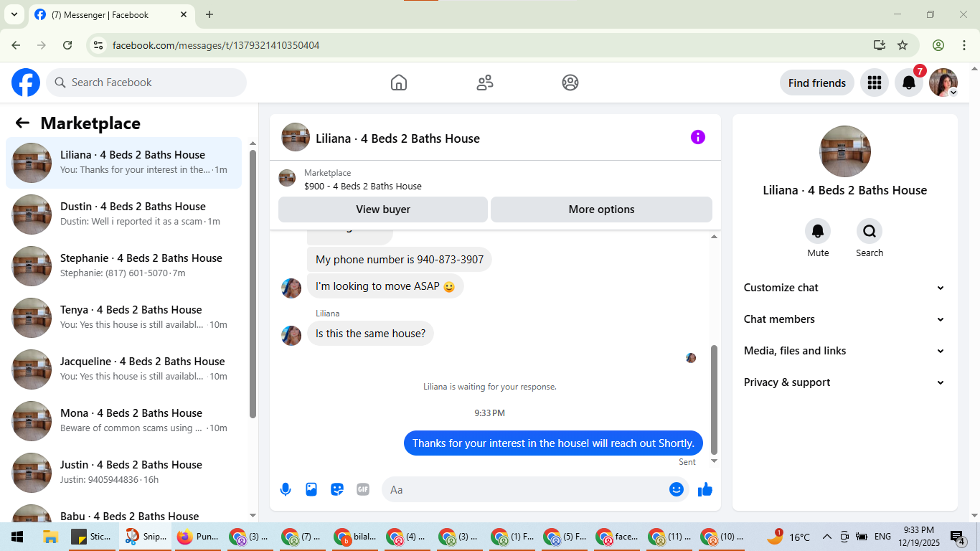Screen dimensions: 980x551
Task: Open Justin's 4 Beds 2 Baths House chat
Action: pos(124,473)
